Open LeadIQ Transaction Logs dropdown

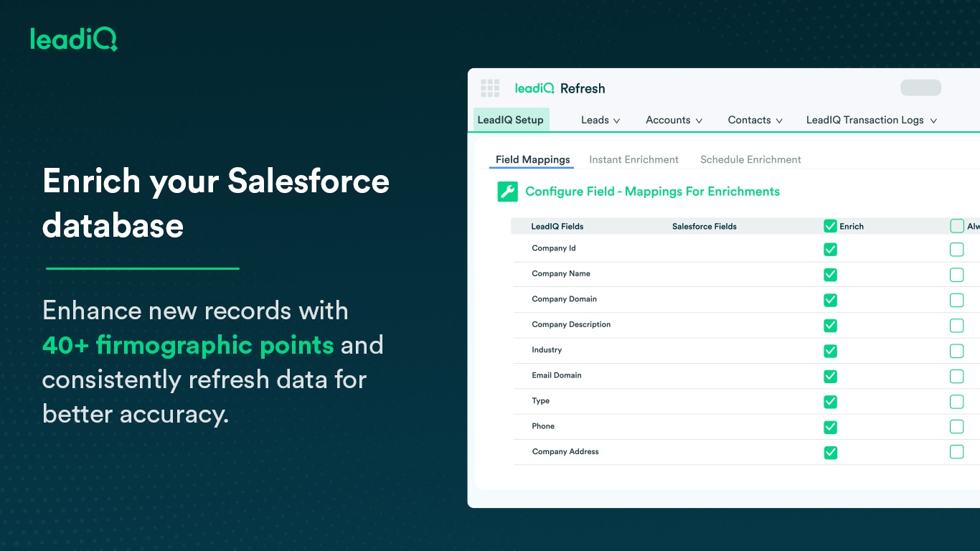(x=872, y=120)
